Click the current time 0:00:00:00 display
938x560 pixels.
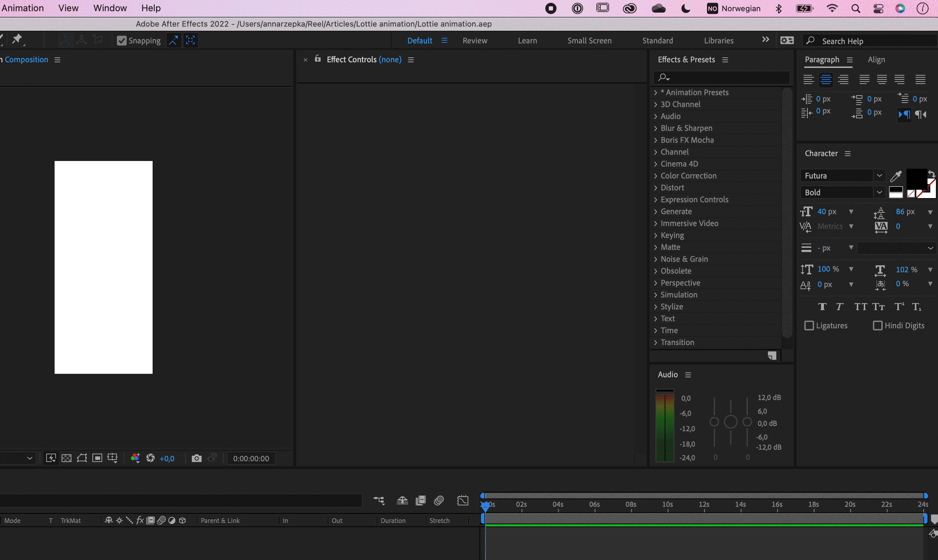pos(251,458)
